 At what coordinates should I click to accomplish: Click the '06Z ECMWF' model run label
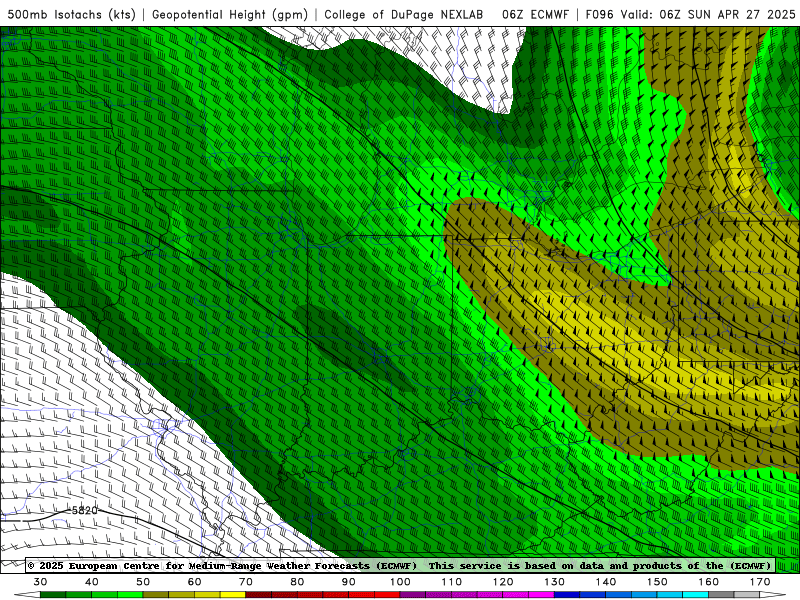(535, 15)
